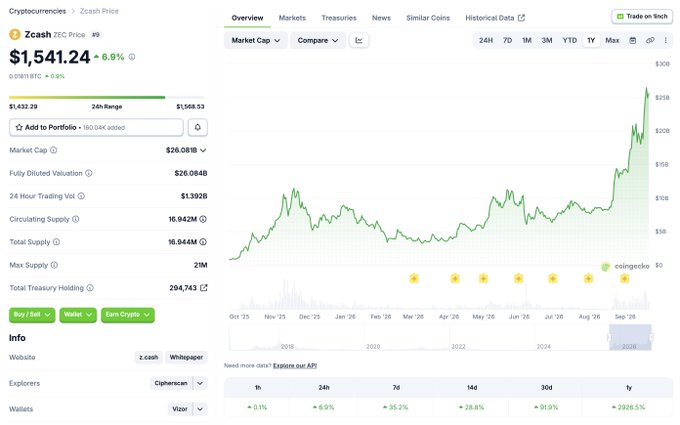Click left handle of chart range selector
Image resolution: width=680 pixels, height=425 pixels.
coord(609,337)
